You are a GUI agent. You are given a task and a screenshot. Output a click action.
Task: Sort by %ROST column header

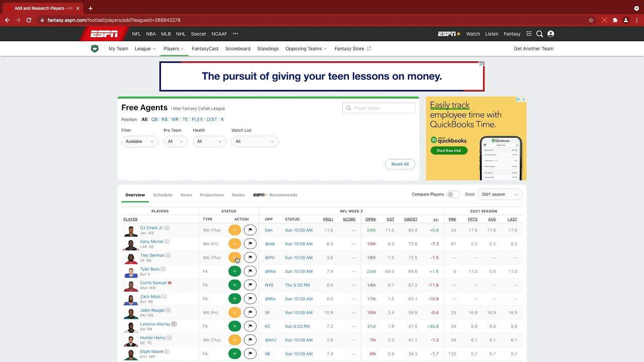[411, 219]
